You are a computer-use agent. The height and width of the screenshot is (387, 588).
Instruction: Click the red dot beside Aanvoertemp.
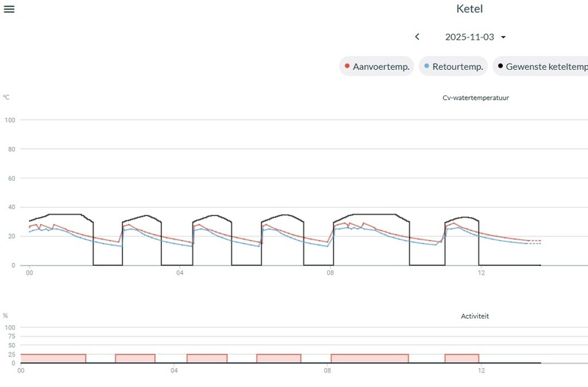(x=347, y=67)
